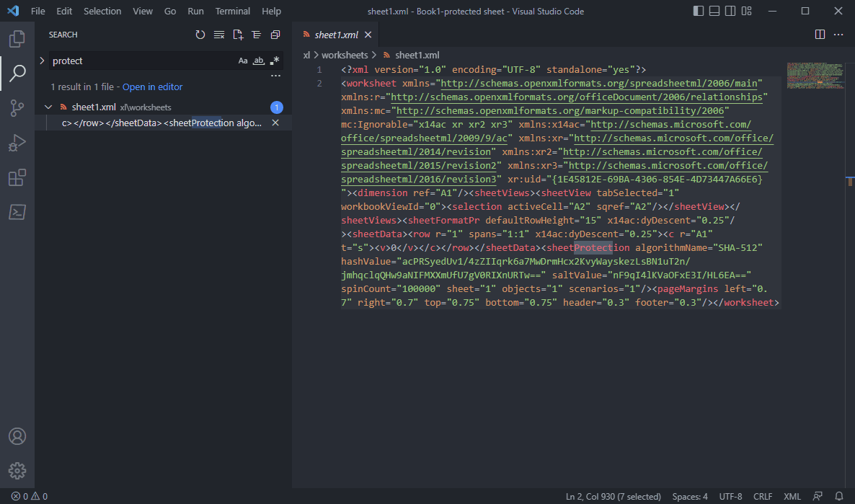The image size is (855, 504).
Task: Change language mode XML
Action: [792, 496]
